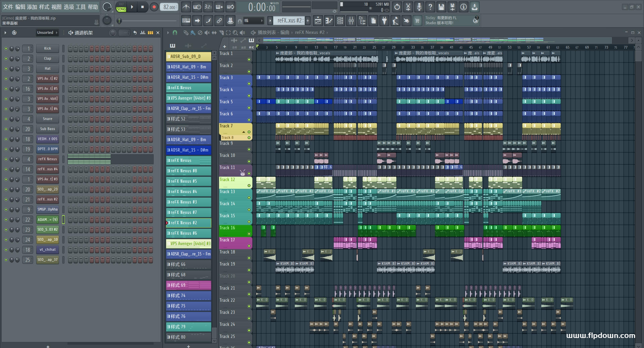Click the record transport button
The image size is (644, 348).
click(x=154, y=7)
